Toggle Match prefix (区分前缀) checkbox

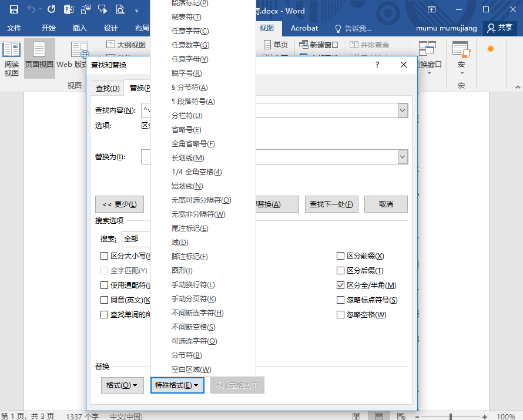tap(340, 256)
